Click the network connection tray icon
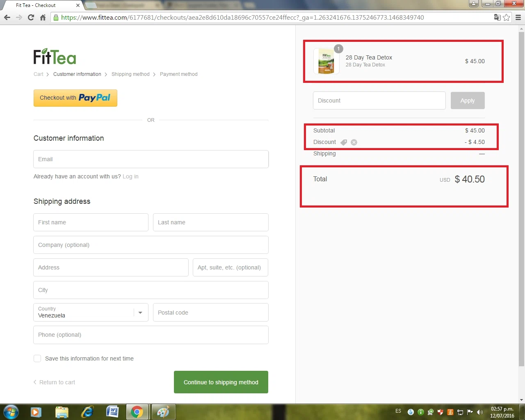 coord(460,412)
